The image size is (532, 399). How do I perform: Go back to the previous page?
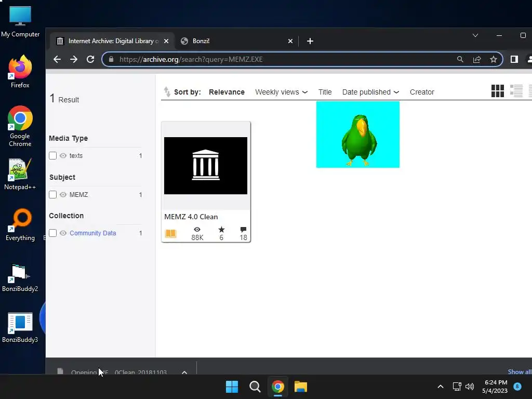coord(57,59)
